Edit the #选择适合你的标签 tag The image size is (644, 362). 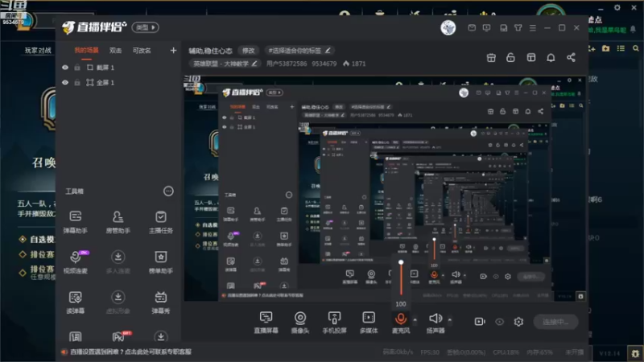tap(299, 51)
